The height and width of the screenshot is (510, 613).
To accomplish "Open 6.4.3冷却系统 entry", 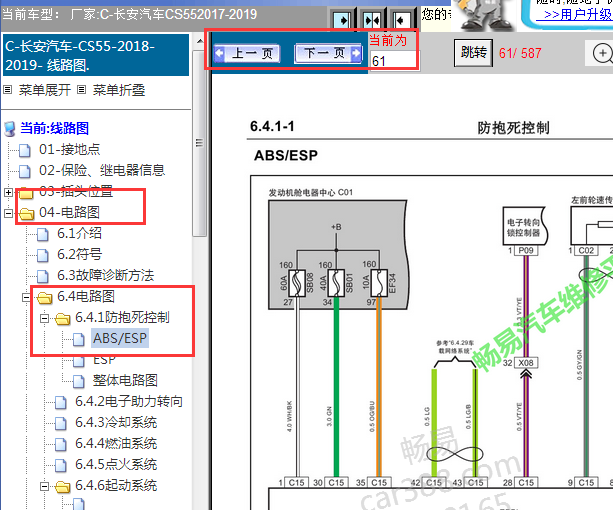I will (x=116, y=422).
